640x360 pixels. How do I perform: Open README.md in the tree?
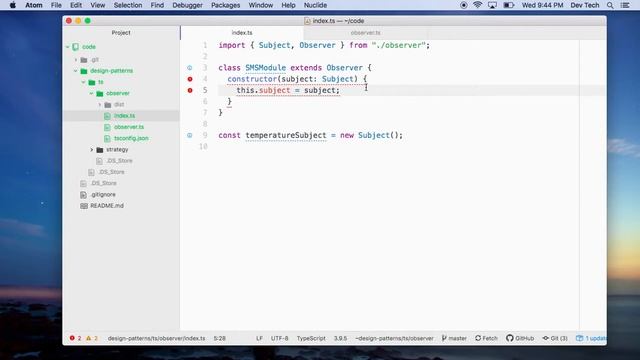[107, 206]
